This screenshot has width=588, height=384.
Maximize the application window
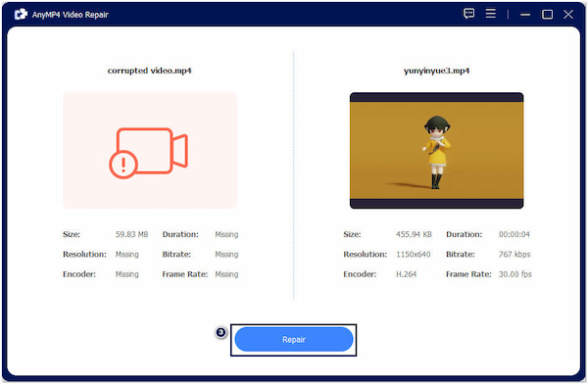click(x=547, y=15)
